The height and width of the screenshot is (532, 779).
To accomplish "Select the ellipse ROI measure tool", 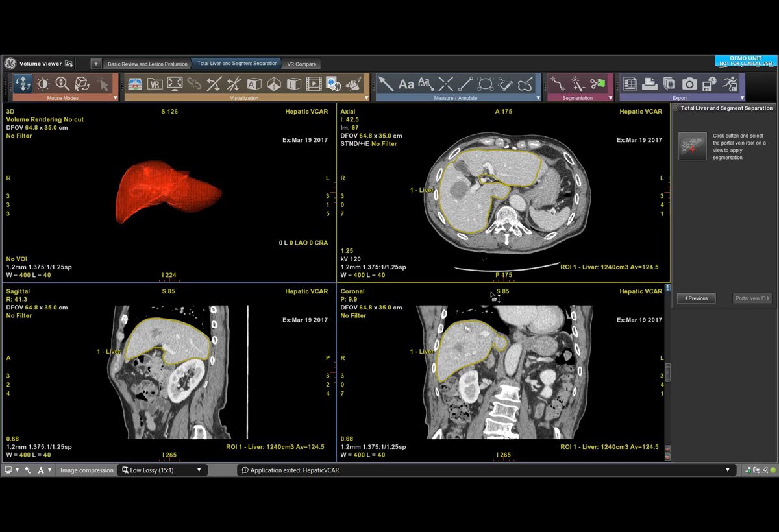I will point(486,84).
